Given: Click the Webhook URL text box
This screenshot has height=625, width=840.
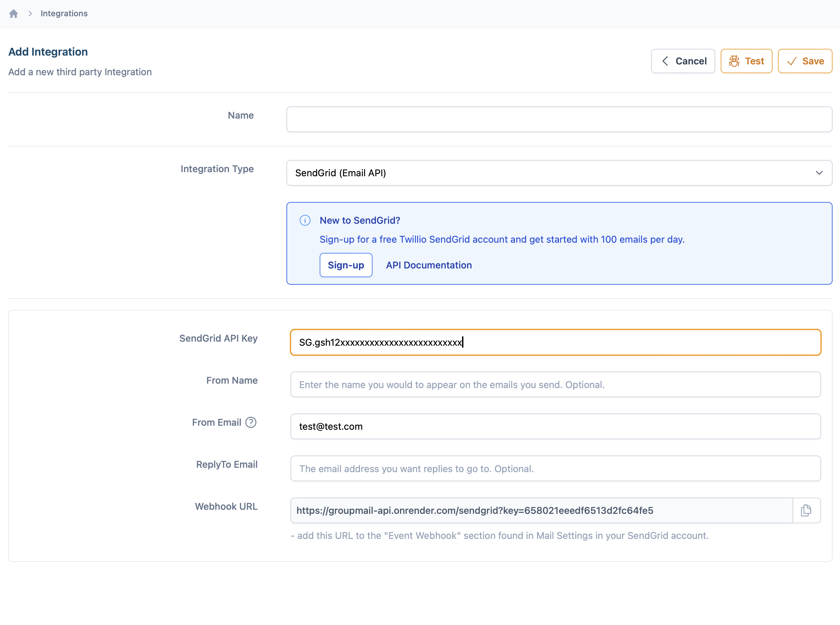Looking at the screenshot, I should [x=541, y=510].
